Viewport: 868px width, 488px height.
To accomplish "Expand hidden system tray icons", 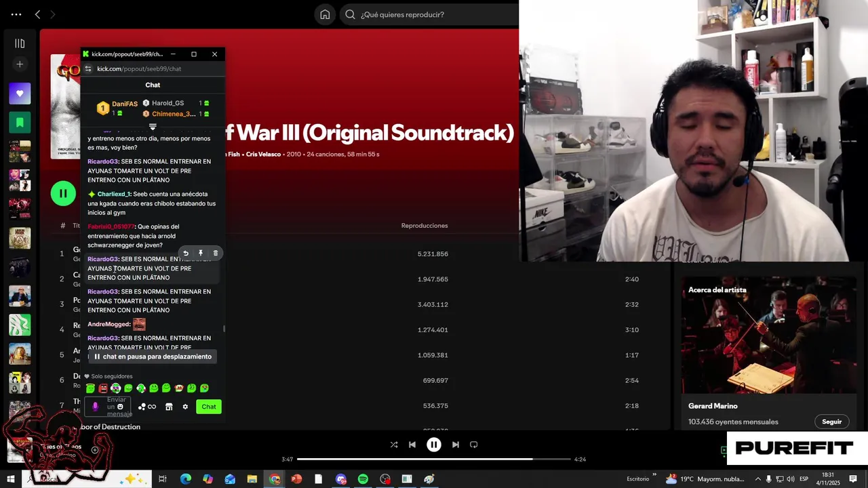I will tap(758, 479).
